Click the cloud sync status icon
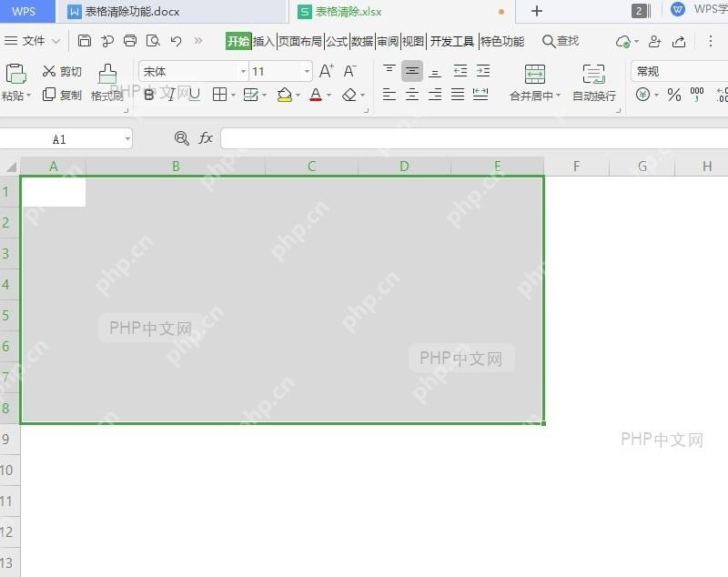The height and width of the screenshot is (577, 728). click(623, 42)
